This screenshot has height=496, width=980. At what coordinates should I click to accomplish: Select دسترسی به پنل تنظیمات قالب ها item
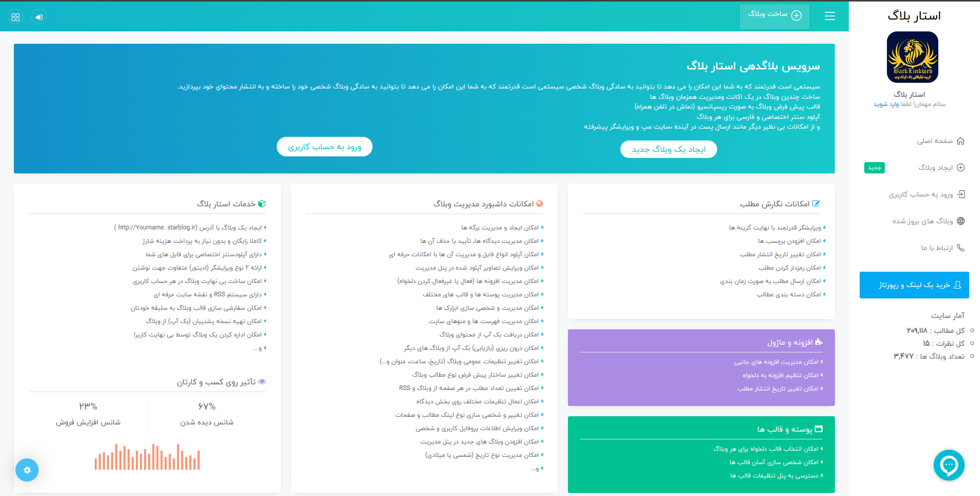click(774, 475)
